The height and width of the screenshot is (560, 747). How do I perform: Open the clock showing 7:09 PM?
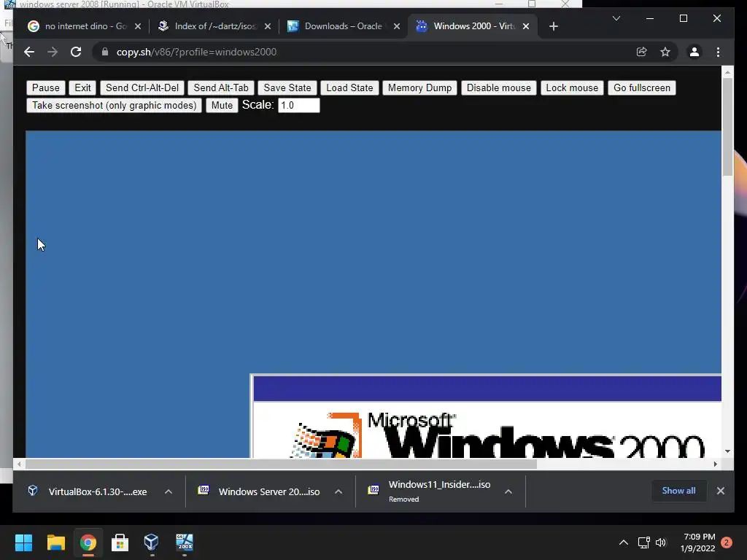(698, 542)
